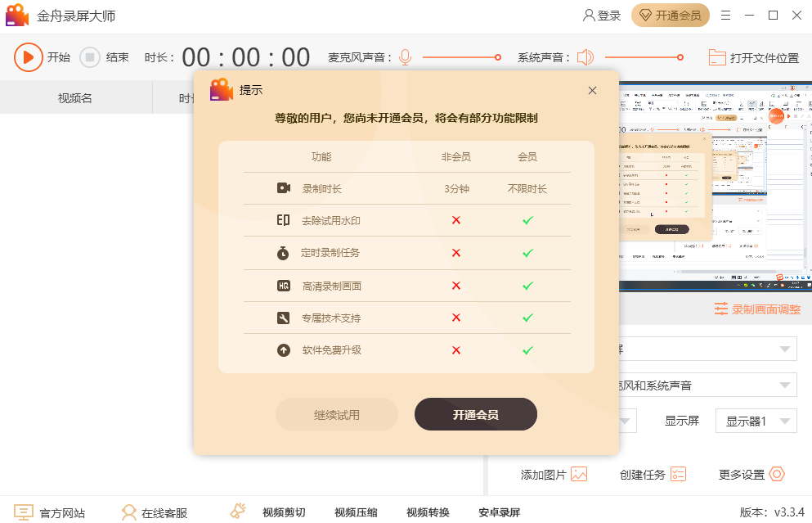
Task: Open more settings gear icon
Action: [x=777, y=474]
